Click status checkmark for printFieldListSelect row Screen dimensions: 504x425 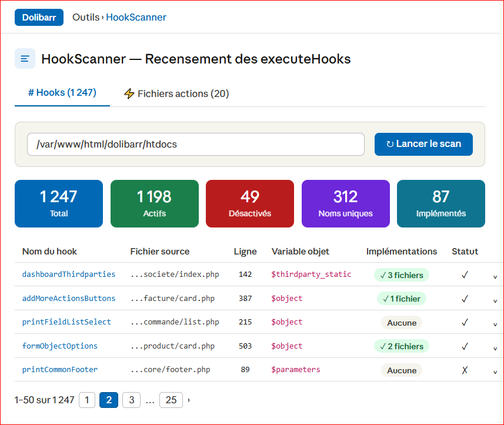coord(465,322)
